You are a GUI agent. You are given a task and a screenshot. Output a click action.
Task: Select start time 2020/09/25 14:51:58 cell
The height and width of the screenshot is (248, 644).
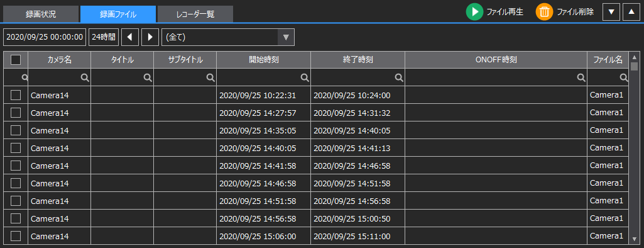tap(264, 201)
